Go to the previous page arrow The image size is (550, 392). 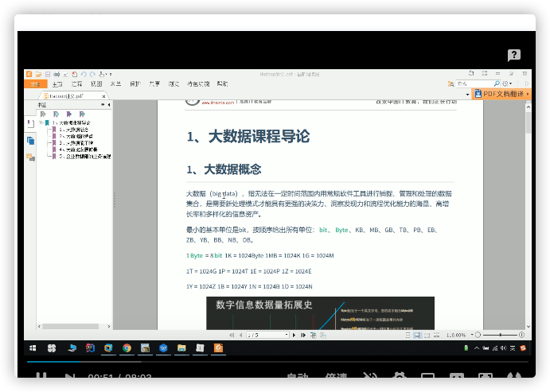pyautogui.click(x=240, y=336)
